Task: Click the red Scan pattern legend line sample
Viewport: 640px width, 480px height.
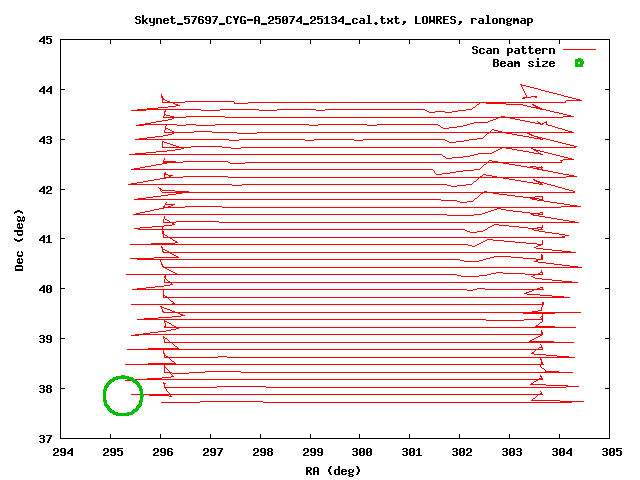Action: [579, 50]
